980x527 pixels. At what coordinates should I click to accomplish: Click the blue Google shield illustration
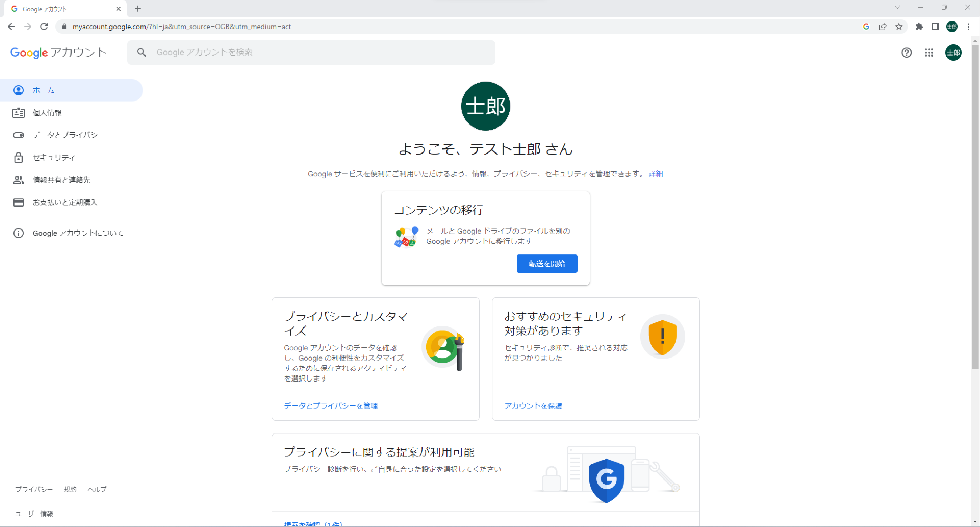coord(606,481)
